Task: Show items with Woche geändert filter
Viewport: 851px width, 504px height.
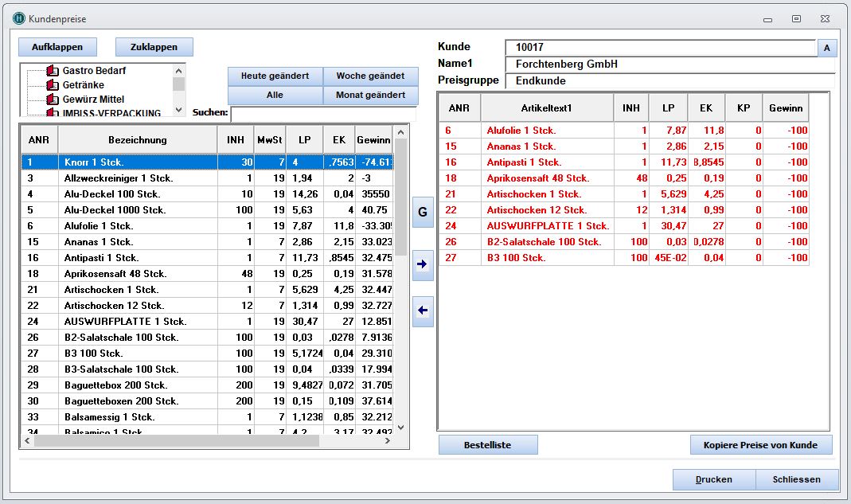Action: click(x=371, y=76)
